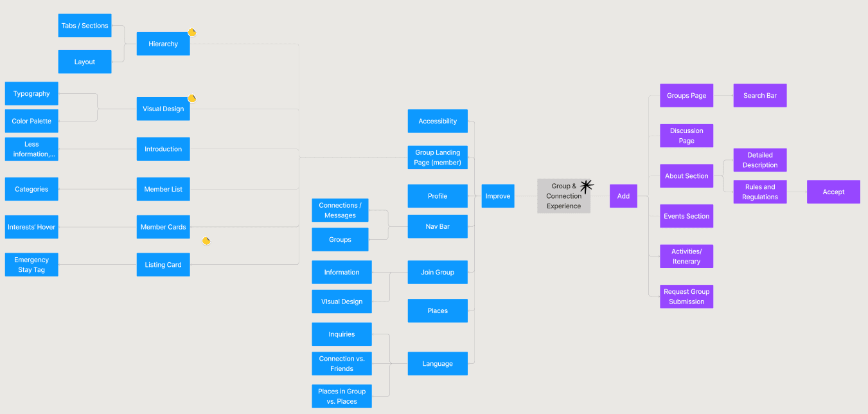The width and height of the screenshot is (868, 414).
Task: Select the About Section node
Action: tap(686, 176)
